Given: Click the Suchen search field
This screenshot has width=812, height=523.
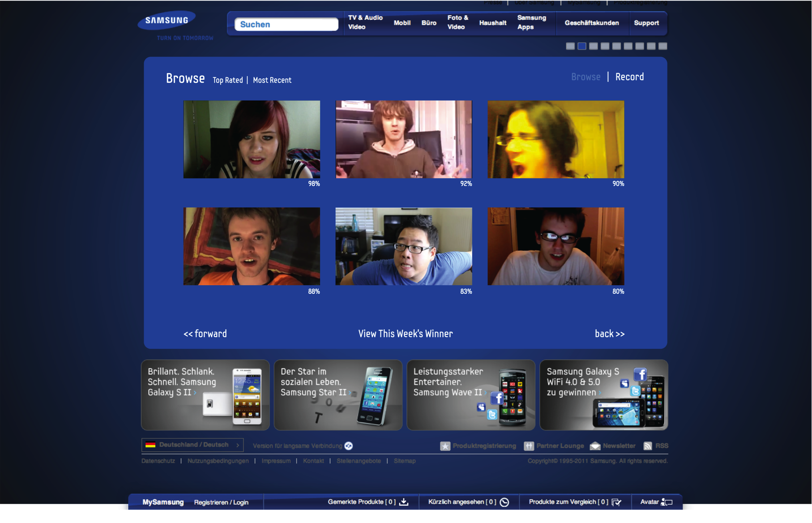Looking at the screenshot, I should [x=286, y=24].
